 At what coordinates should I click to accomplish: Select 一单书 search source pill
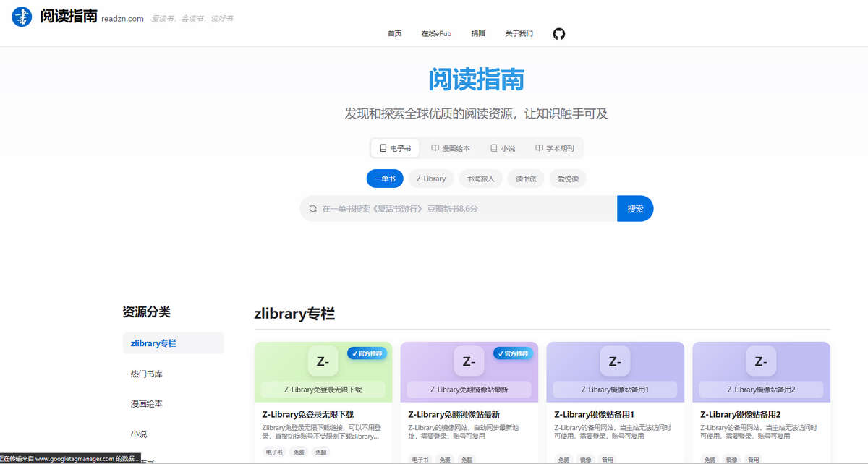(384, 179)
